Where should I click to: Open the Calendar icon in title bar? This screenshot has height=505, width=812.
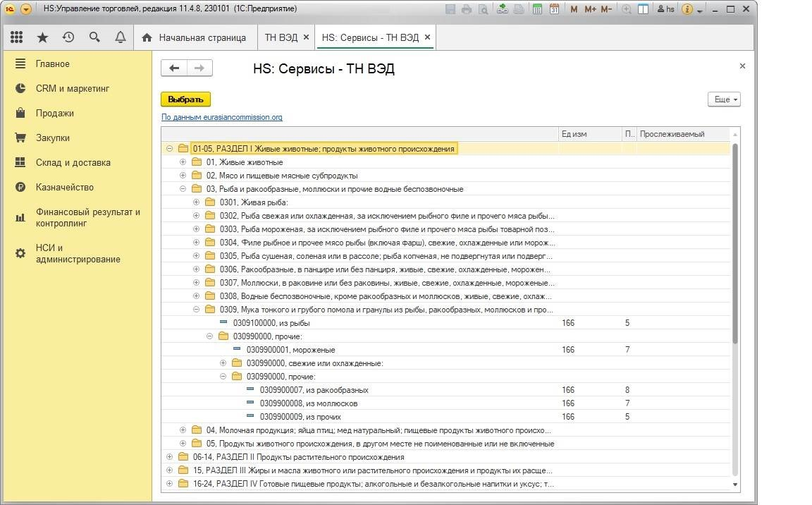(554, 9)
